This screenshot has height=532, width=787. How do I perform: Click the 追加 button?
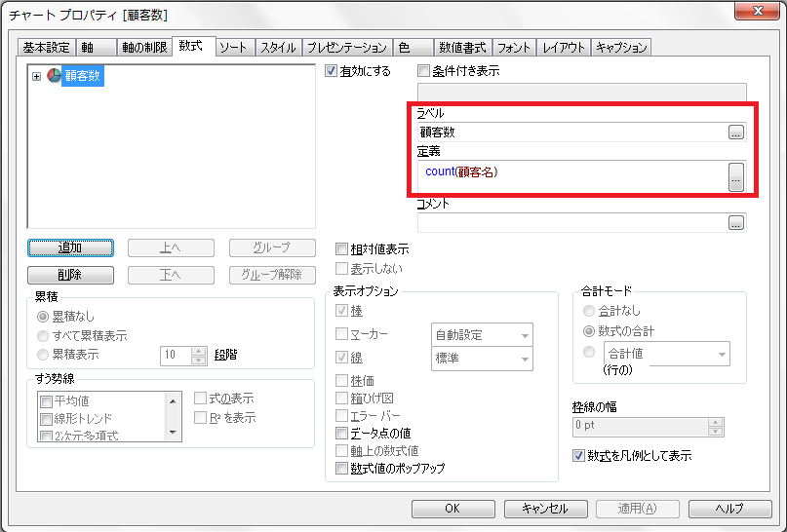[71, 248]
